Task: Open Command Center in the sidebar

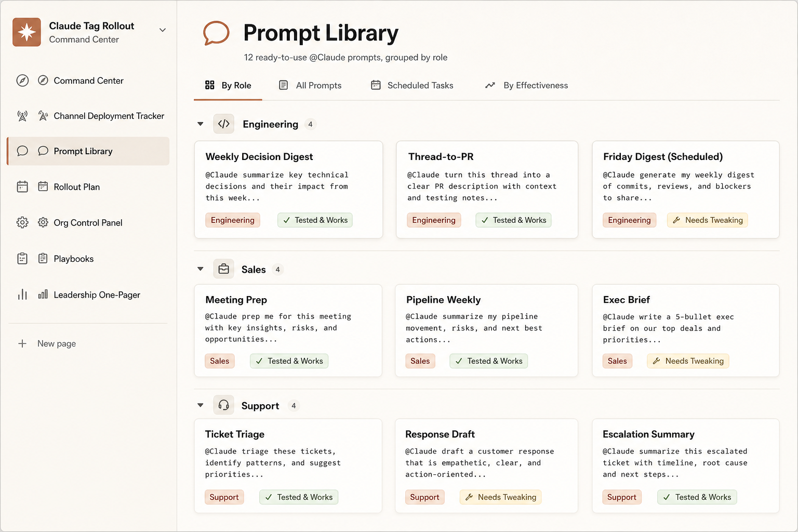Action: tap(88, 81)
